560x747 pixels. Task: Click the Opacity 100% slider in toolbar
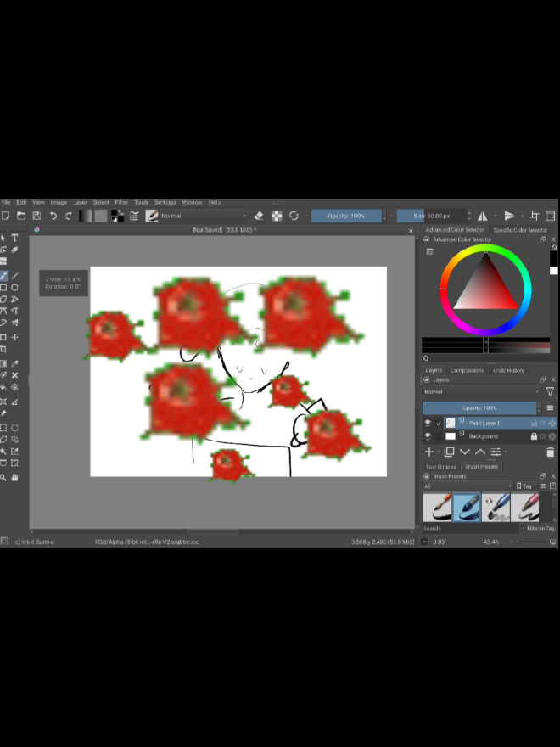(x=346, y=216)
